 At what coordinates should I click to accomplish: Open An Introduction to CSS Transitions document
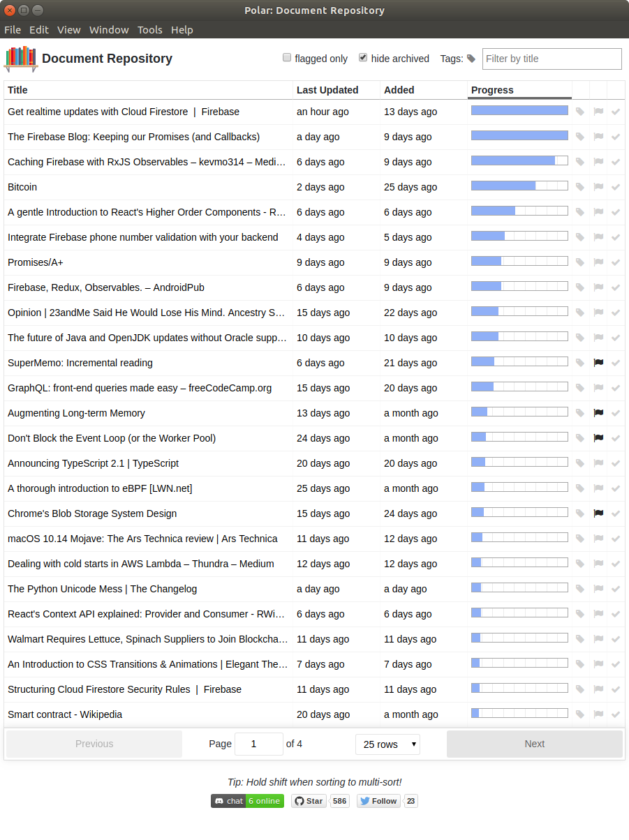[147, 664]
